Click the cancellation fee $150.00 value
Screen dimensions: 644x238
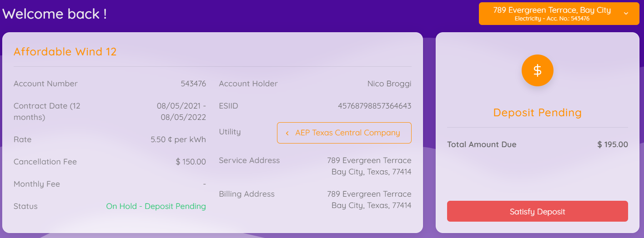coord(191,162)
